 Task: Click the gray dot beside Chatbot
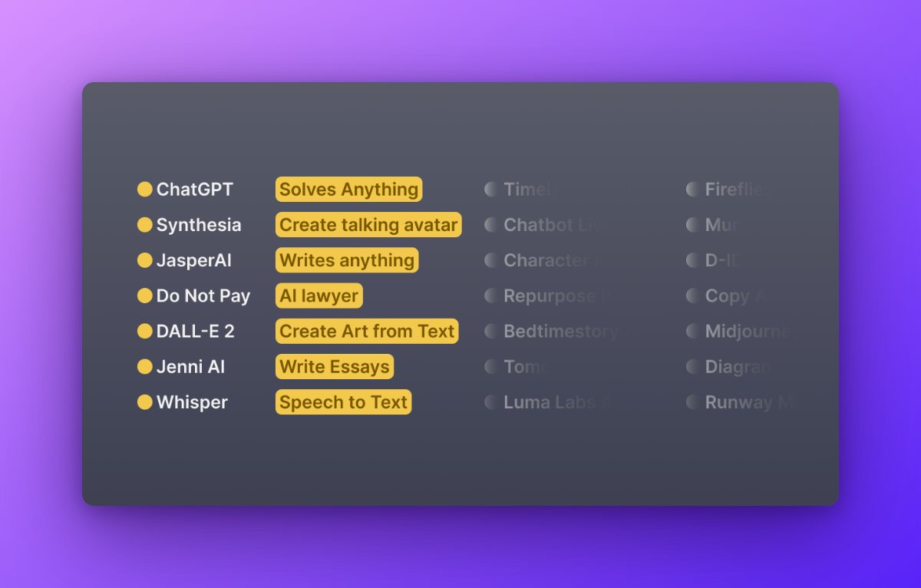[491, 224]
